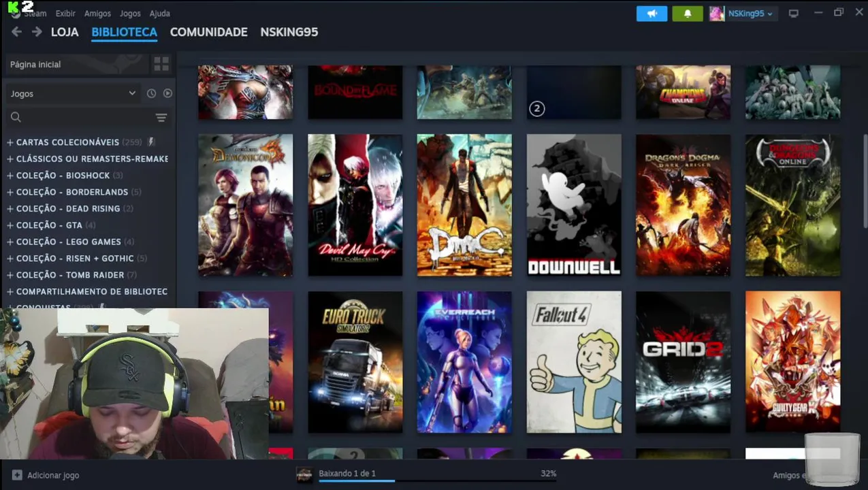The width and height of the screenshot is (868, 490).
Task: Open the blue announcements megaphone button
Action: pos(652,14)
